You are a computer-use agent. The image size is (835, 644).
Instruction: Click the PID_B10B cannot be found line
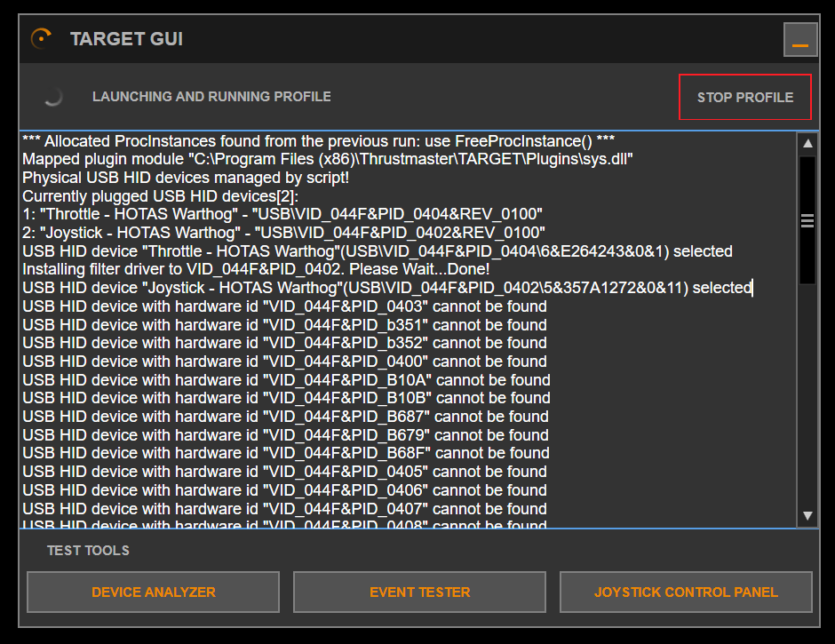pos(287,398)
